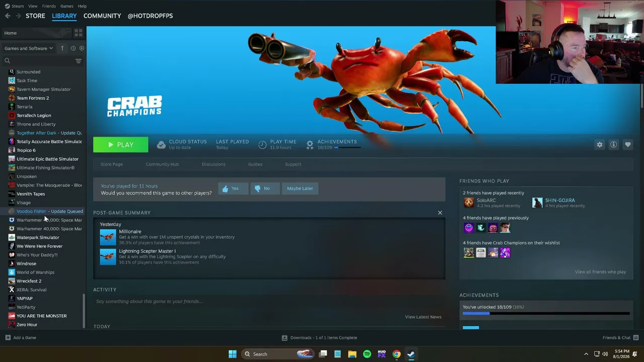
Task: Open friend SoloARC's avatar
Action: pos(468,203)
